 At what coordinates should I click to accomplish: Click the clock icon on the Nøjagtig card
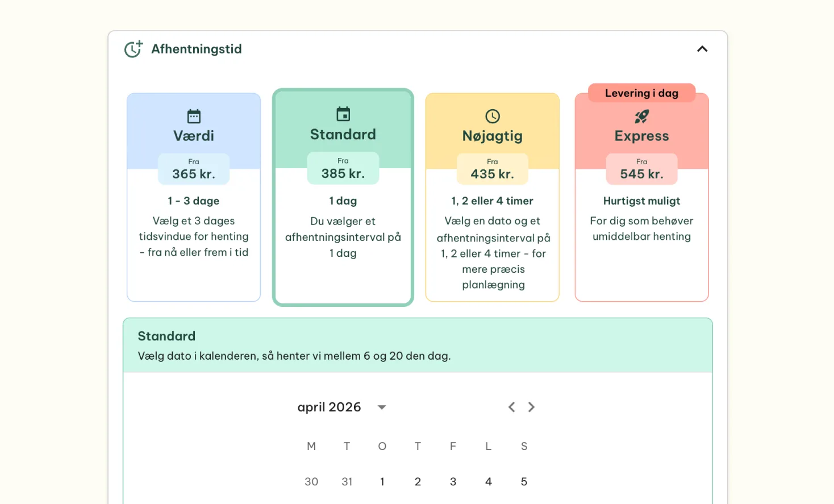pyautogui.click(x=492, y=116)
